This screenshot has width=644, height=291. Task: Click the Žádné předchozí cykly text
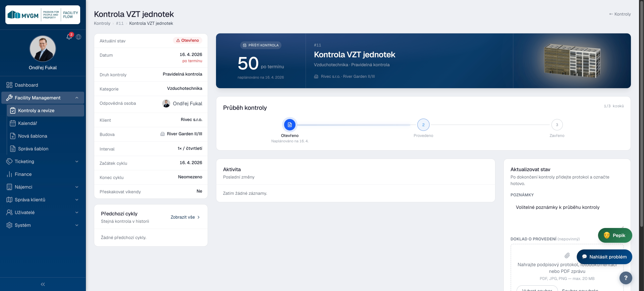tap(123, 238)
